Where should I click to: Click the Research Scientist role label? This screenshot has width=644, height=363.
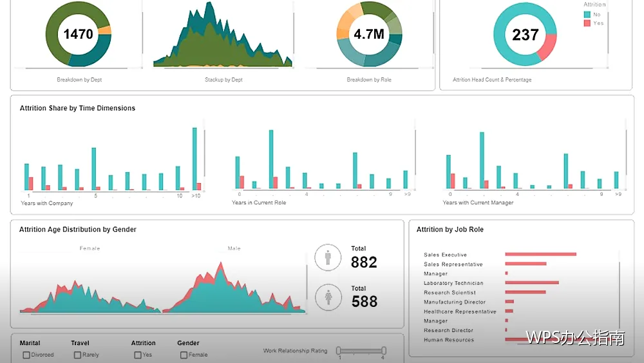pos(450,293)
